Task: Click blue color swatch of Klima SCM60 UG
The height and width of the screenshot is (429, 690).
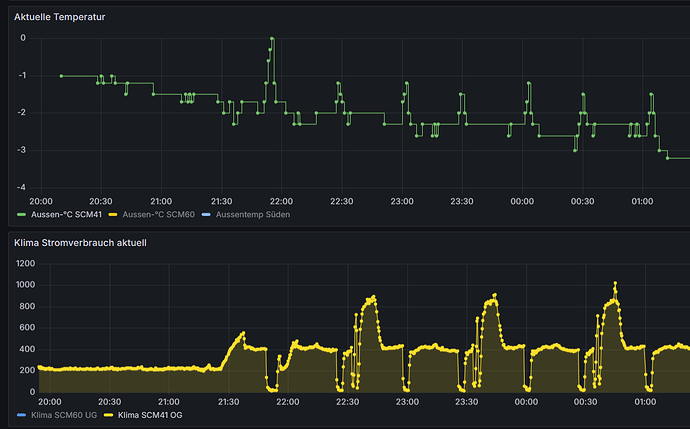Action: click(x=21, y=414)
